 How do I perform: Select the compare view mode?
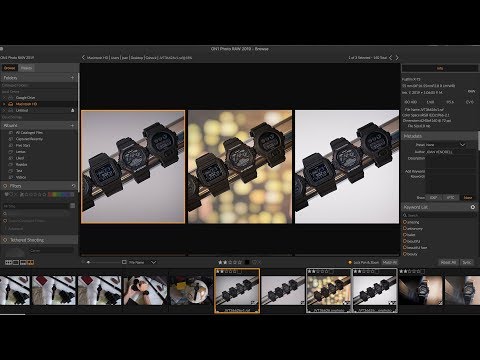coord(30,263)
